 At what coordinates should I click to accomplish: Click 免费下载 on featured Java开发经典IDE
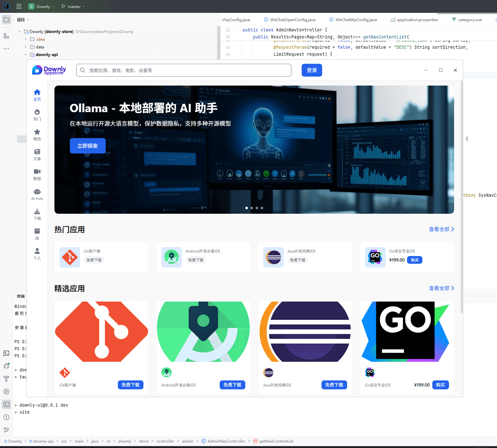tap(334, 385)
